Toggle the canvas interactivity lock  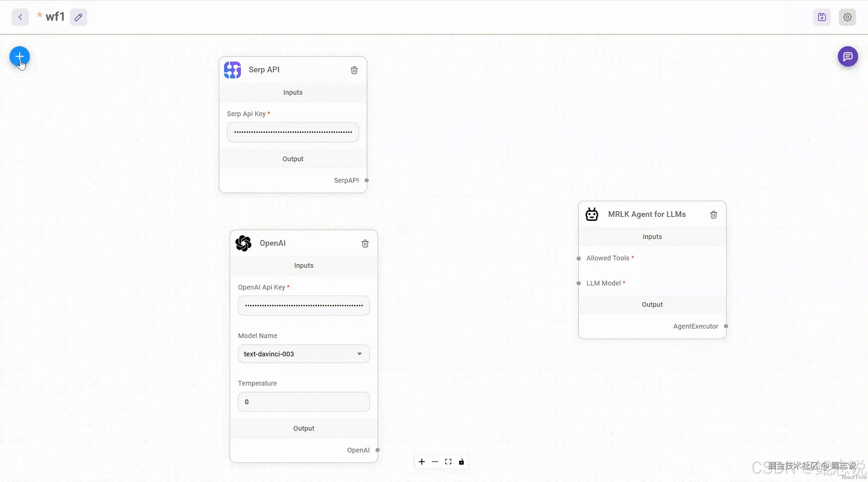click(461, 462)
